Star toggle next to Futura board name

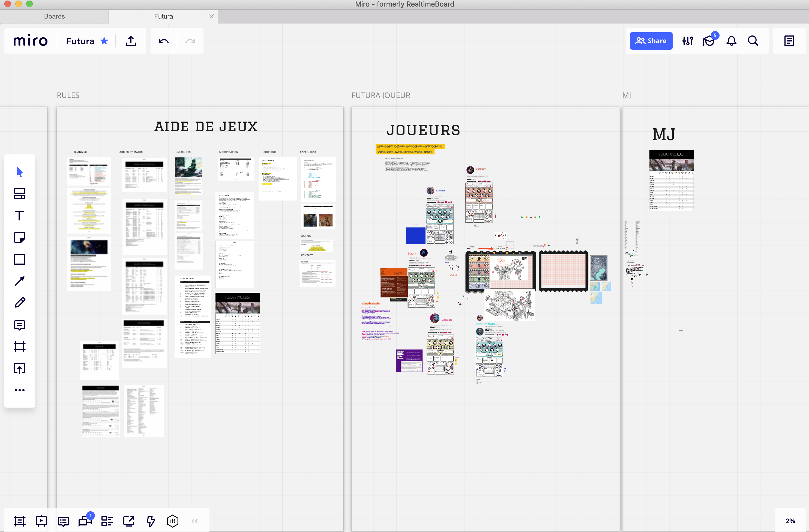104,41
